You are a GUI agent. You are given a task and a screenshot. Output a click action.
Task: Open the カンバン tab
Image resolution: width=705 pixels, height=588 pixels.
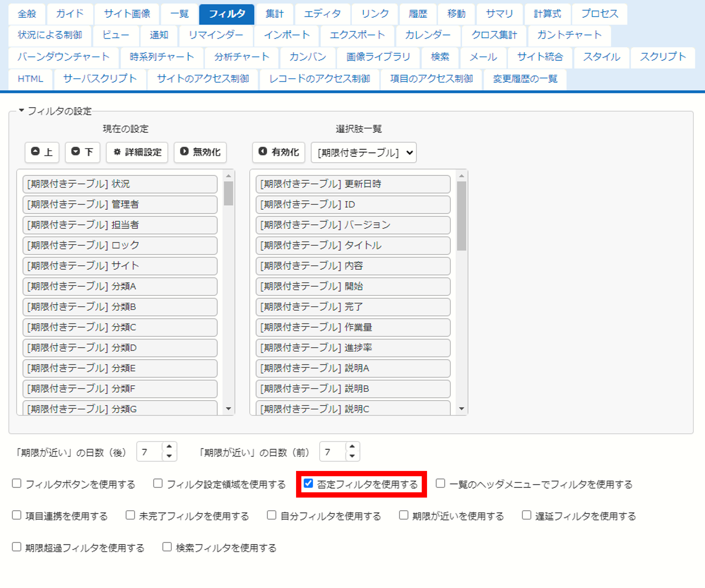click(308, 57)
